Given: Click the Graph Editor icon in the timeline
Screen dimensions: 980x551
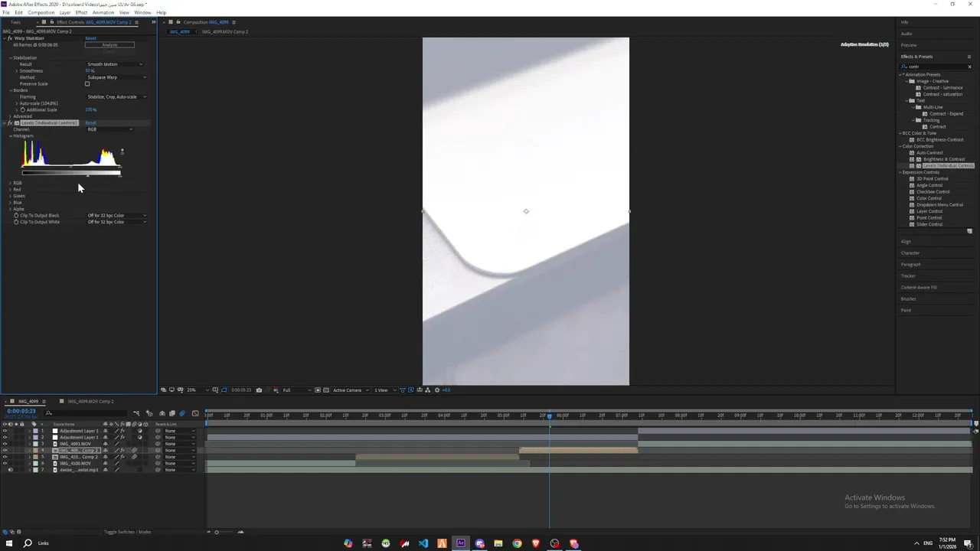Looking at the screenshot, I should click(195, 413).
